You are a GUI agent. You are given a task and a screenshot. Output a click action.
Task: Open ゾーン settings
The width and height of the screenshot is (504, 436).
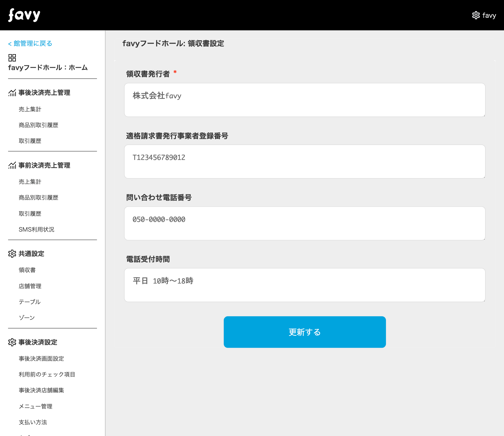click(x=27, y=318)
